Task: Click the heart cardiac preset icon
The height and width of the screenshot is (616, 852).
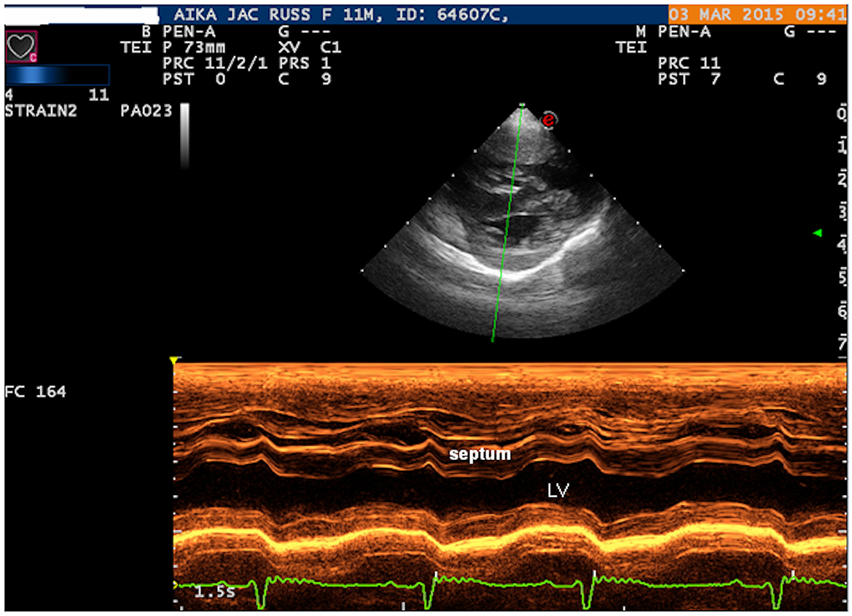Action: coord(20,47)
